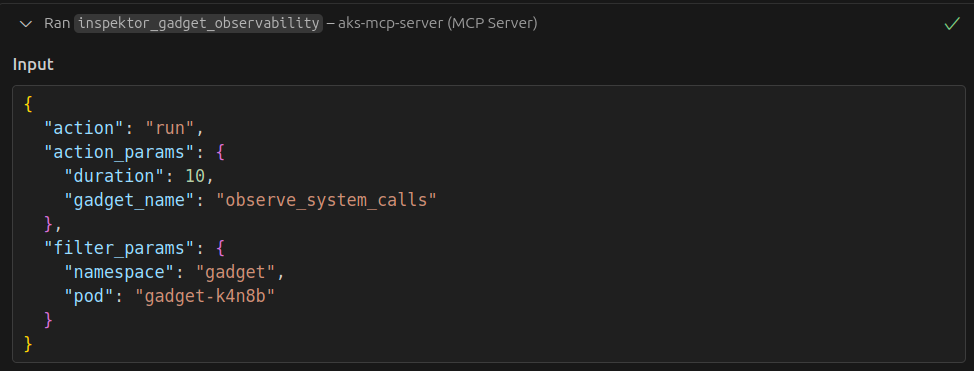Image resolution: width=974 pixels, height=371 pixels.
Task: Click the number 10 duration value
Action: point(195,176)
